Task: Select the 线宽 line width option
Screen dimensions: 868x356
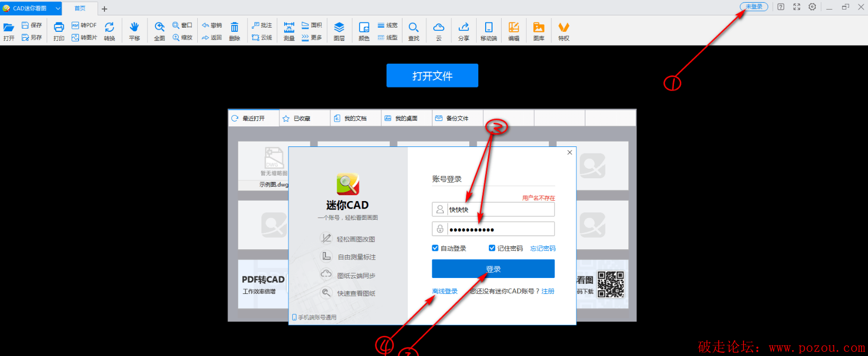Action: click(388, 25)
